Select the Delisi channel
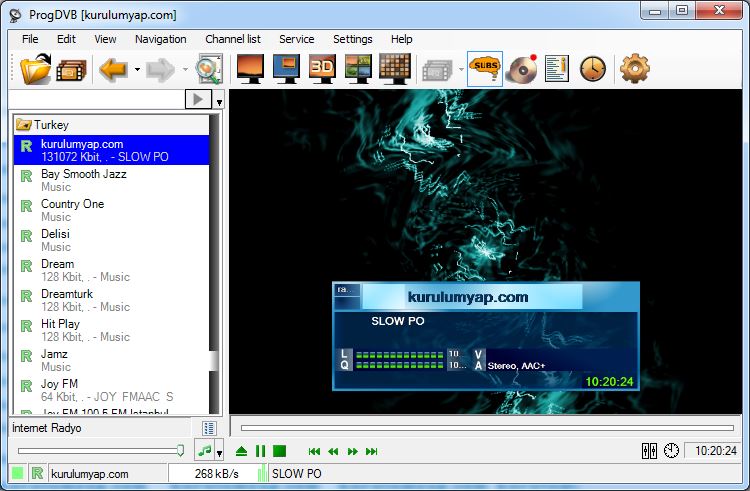This screenshot has width=750, height=491. [x=111, y=240]
